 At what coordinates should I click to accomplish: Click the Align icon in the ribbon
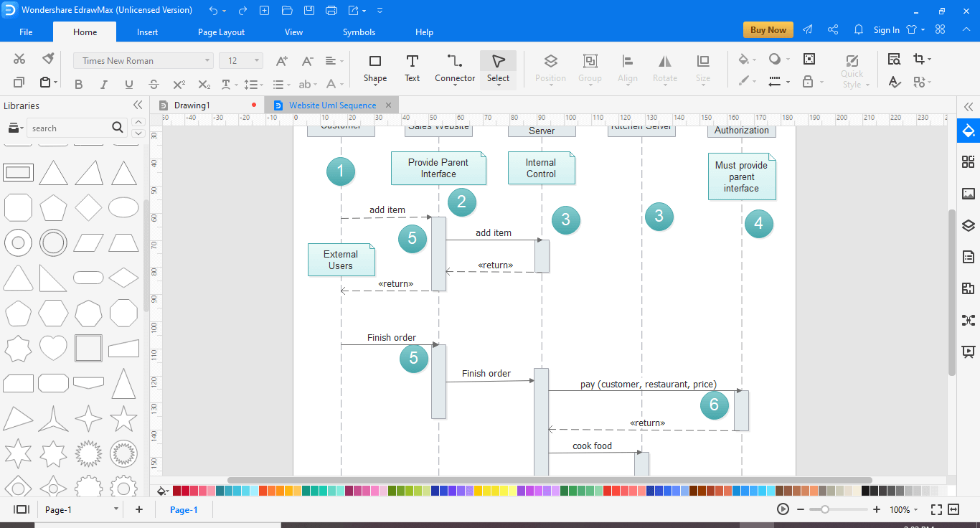[x=627, y=68]
